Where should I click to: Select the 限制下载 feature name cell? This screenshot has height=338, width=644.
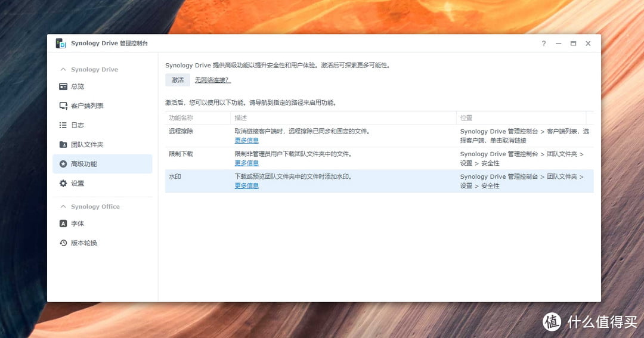coord(181,154)
